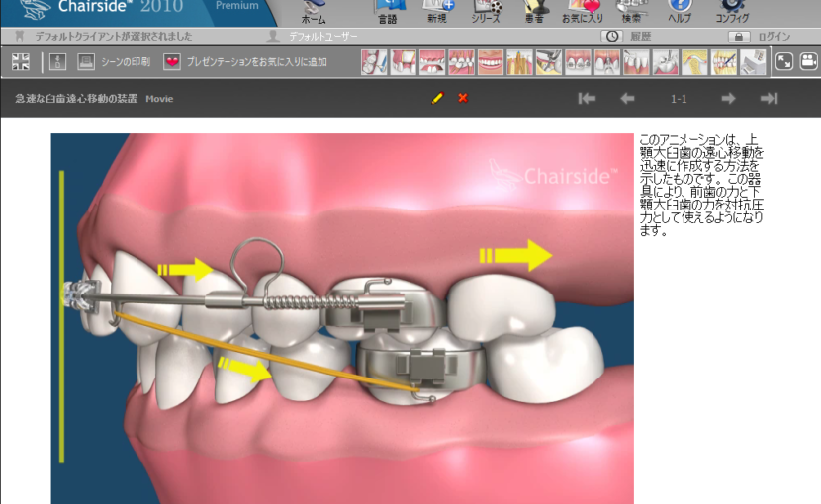The width and height of the screenshot is (821, 504).
Task: Open the dental office equipment thumbnail
Action: [x=753, y=62]
